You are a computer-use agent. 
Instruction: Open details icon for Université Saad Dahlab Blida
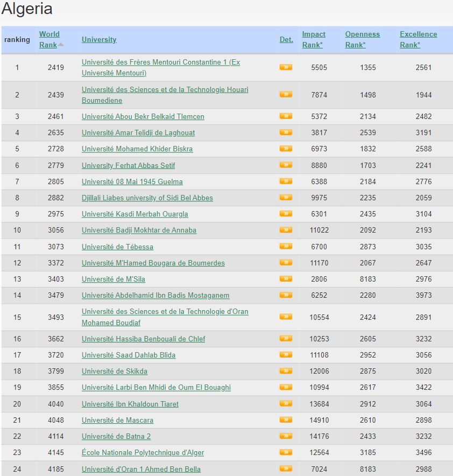pyautogui.click(x=286, y=354)
